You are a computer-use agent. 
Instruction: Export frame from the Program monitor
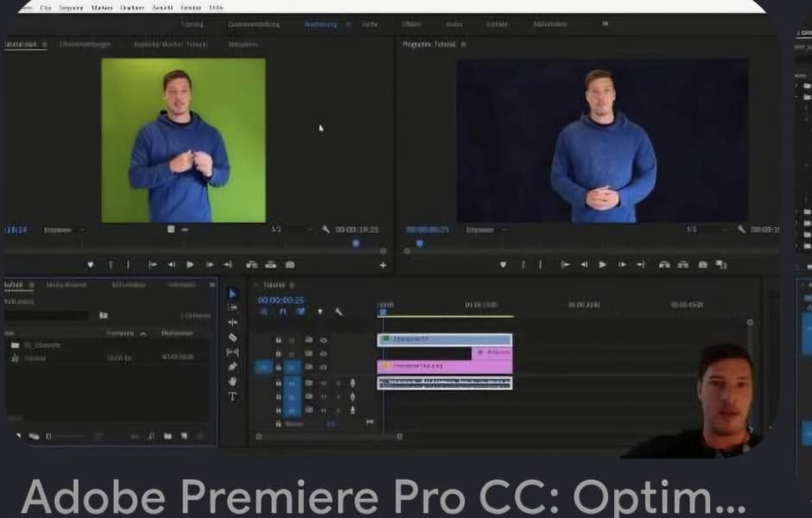tap(703, 265)
